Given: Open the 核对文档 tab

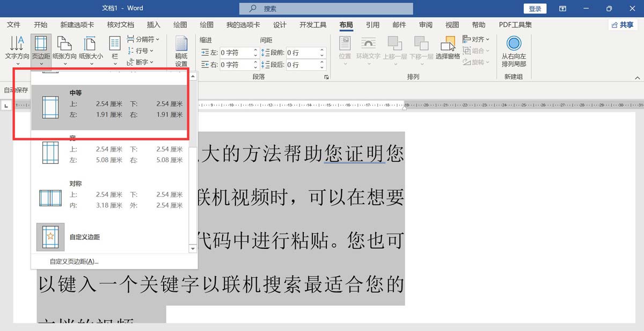Looking at the screenshot, I should pyautogui.click(x=121, y=25).
